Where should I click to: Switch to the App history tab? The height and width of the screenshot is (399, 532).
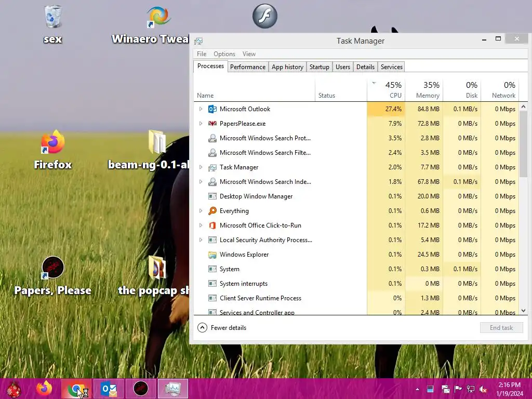coord(287,67)
